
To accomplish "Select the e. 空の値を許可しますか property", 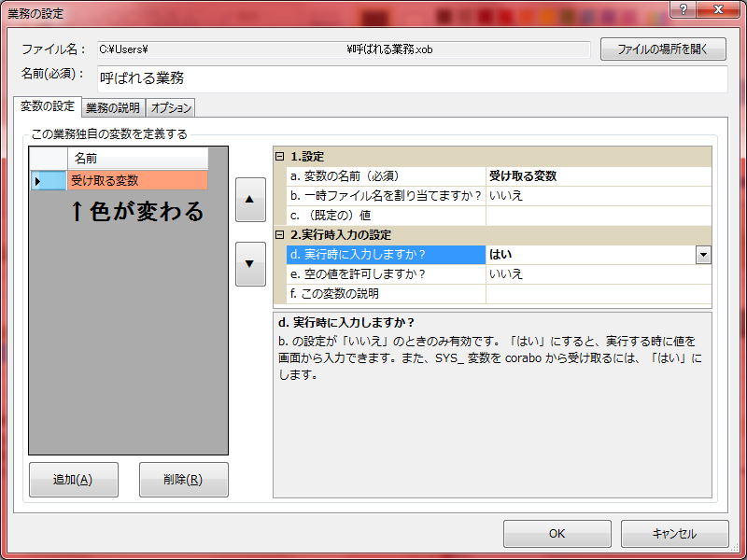I will 386,274.
